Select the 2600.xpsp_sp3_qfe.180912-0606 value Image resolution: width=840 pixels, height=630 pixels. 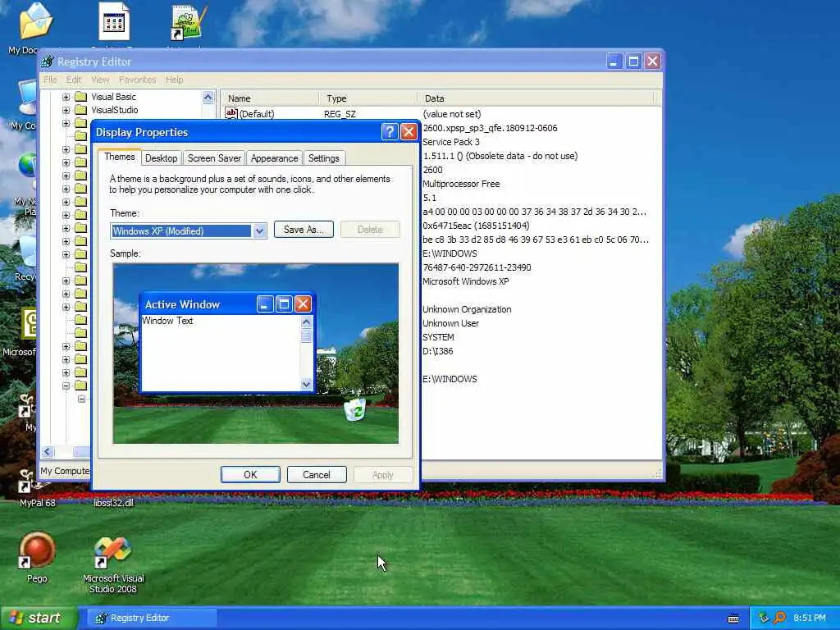490,128
